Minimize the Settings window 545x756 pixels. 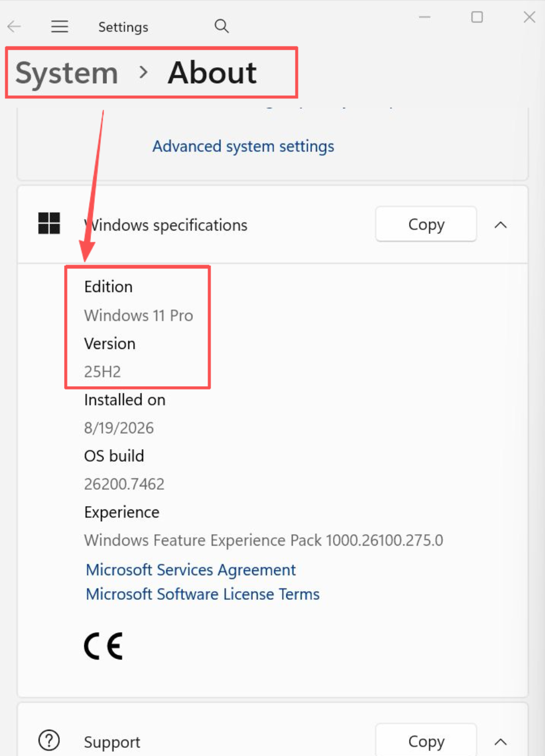click(424, 17)
